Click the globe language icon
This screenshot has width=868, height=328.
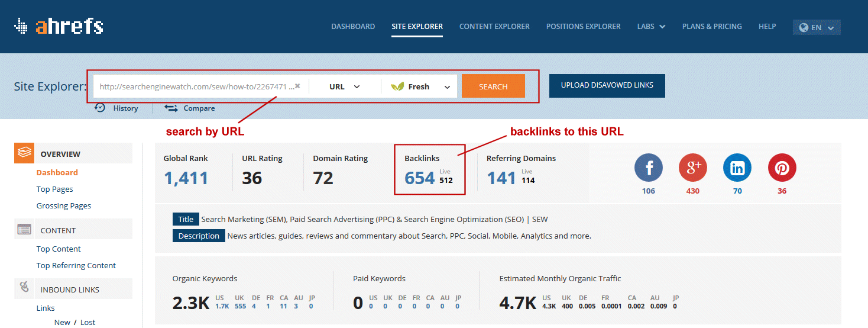click(804, 27)
